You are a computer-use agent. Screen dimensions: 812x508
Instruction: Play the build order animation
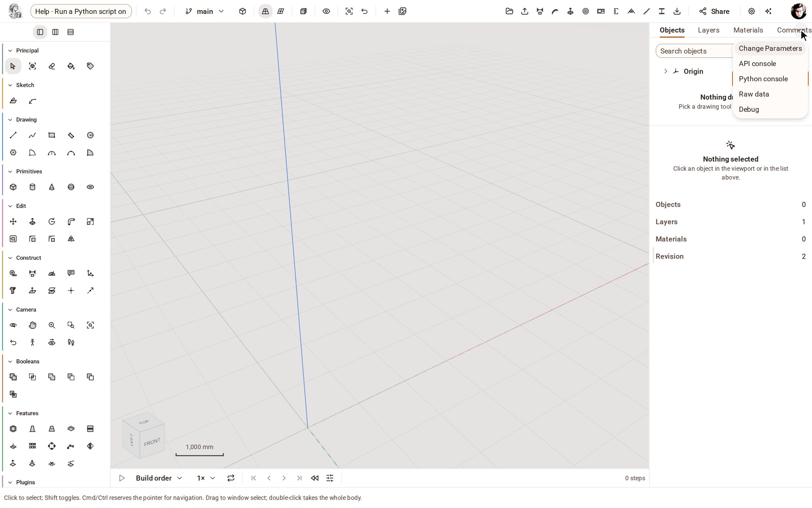click(122, 478)
